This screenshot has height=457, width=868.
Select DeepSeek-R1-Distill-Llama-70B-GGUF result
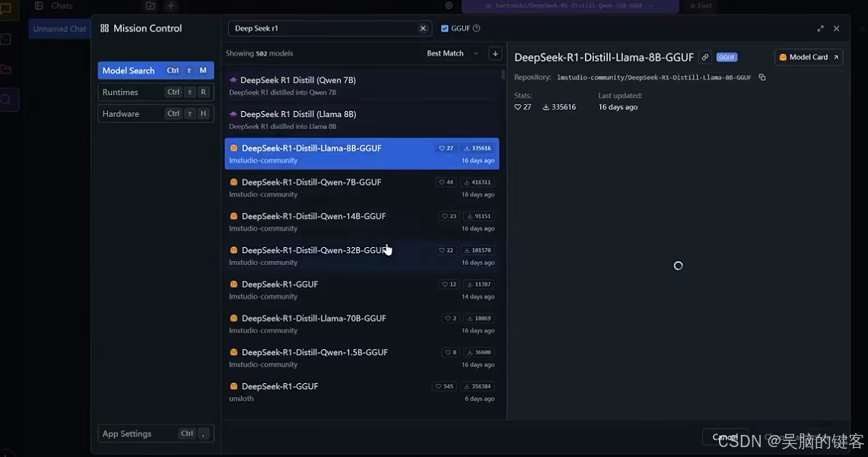[362, 324]
